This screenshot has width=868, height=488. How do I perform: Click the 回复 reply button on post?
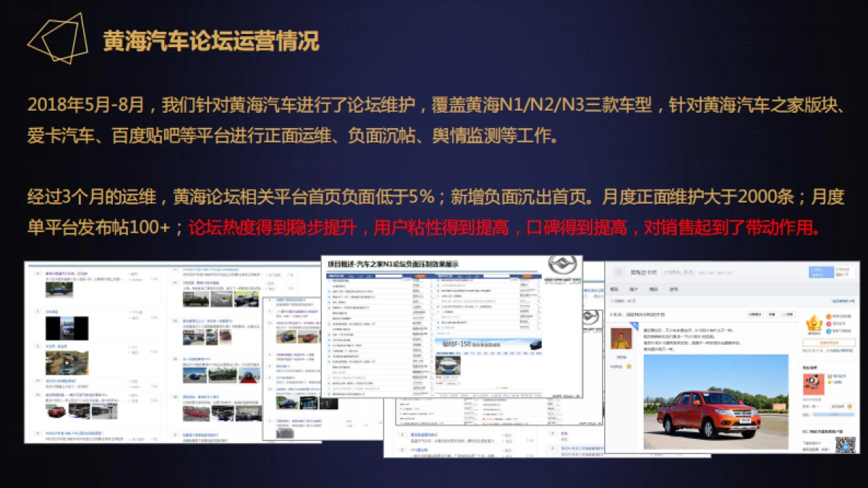coord(788,314)
